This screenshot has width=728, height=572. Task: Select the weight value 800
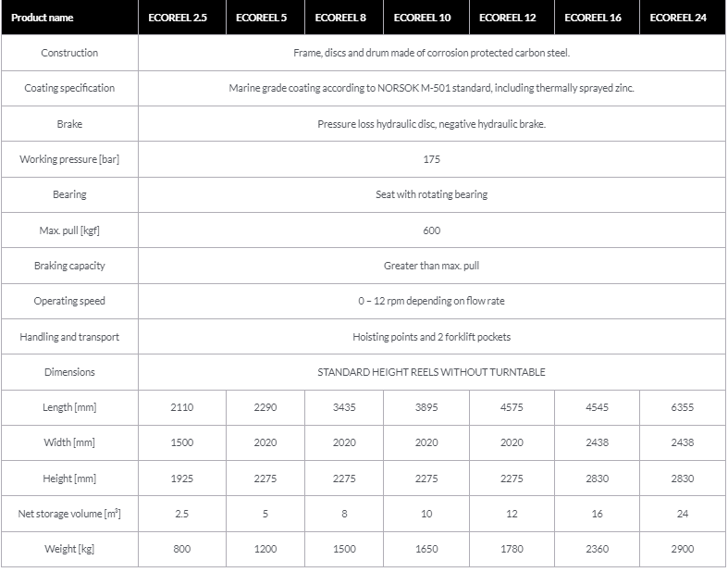182,549
